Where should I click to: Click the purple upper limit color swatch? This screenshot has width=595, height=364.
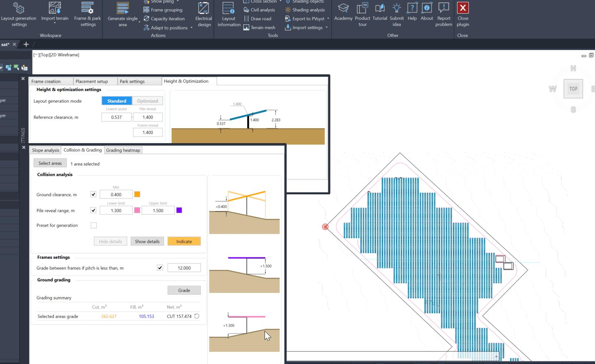tap(179, 210)
